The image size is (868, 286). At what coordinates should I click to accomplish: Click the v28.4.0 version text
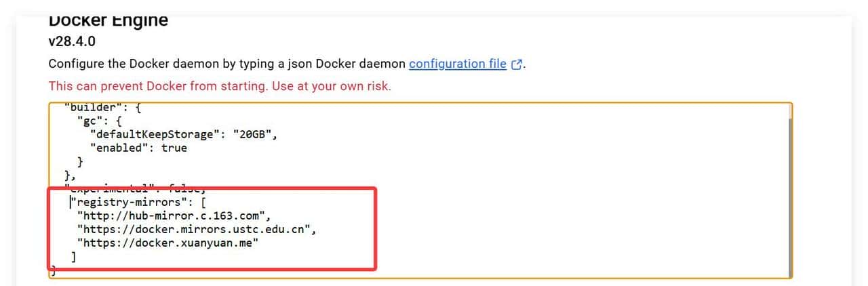tap(72, 41)
